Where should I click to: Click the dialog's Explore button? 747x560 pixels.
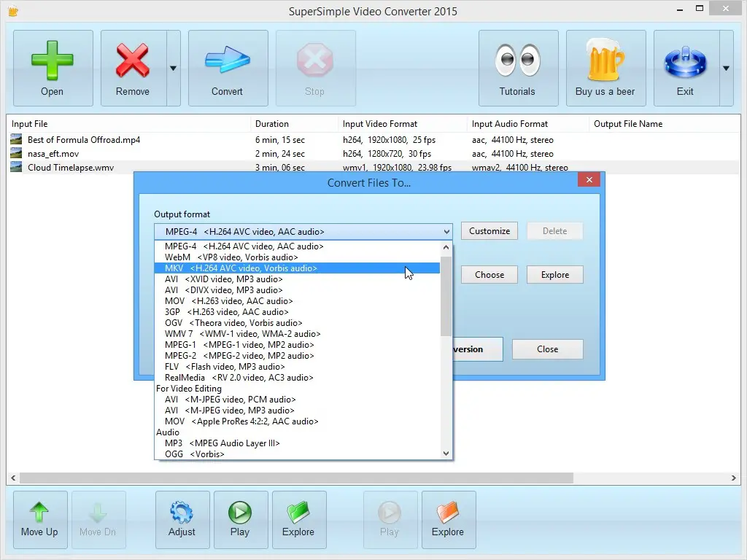pos(555,275)
